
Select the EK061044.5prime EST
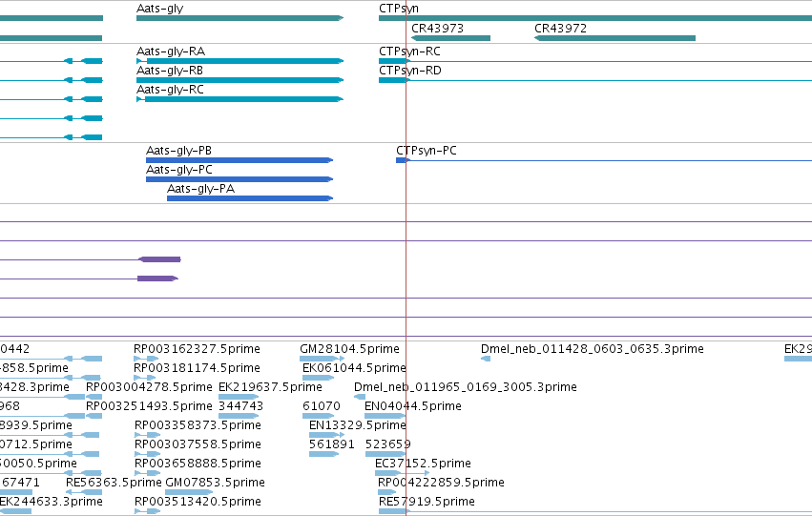tap(318, 378)
